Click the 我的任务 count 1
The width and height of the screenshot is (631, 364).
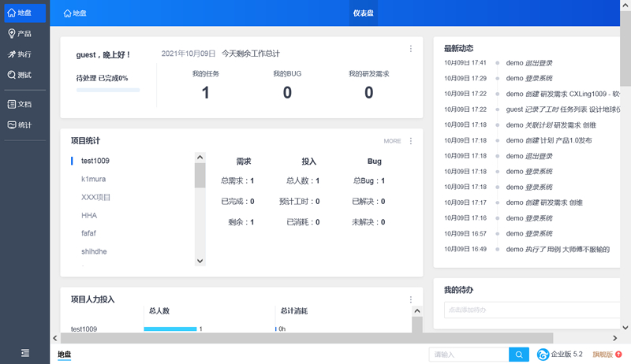coord(205,93)
